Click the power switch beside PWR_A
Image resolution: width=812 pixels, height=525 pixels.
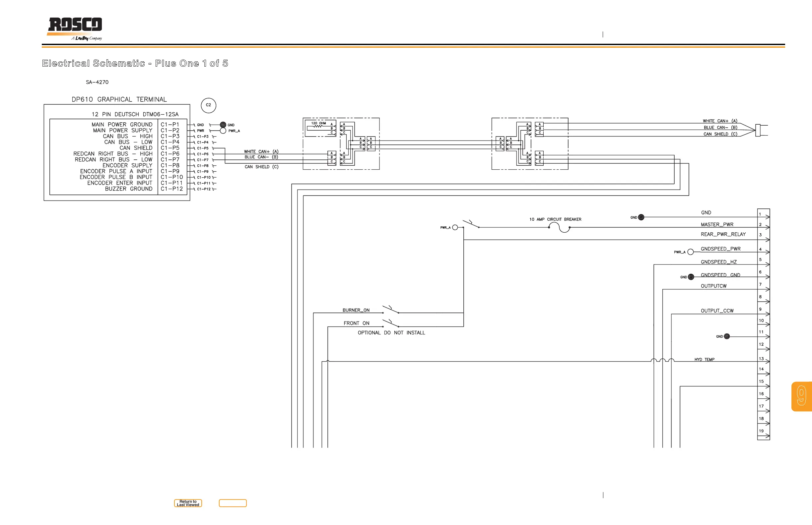point(471,224)
